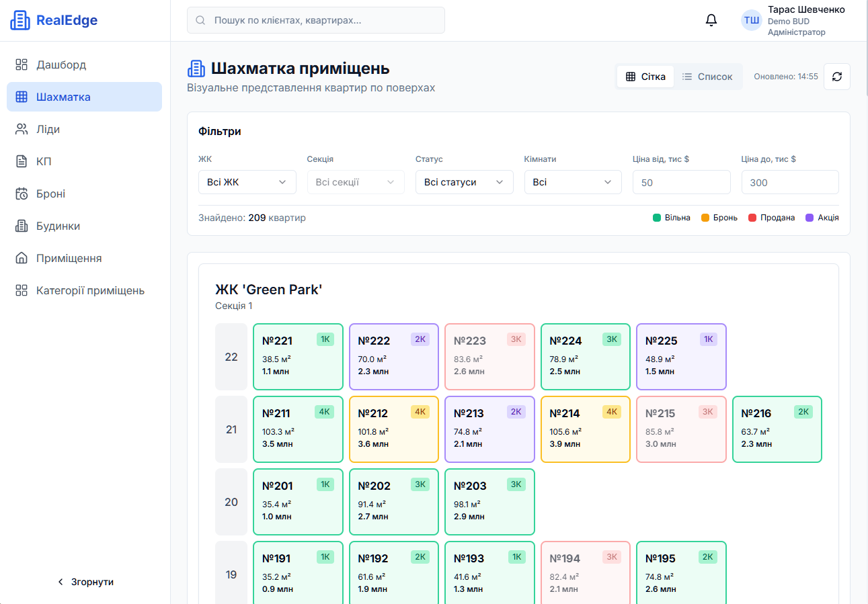Click the notification bell icon
The image size is (868, 604).
pos(711,20)
